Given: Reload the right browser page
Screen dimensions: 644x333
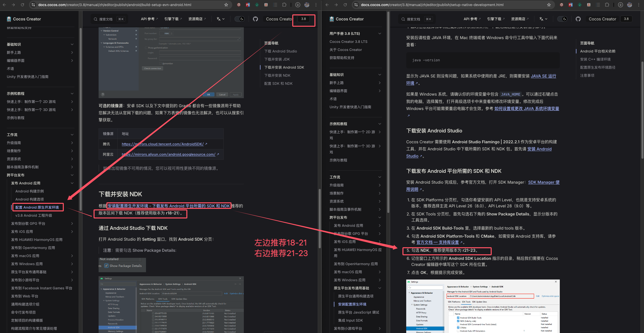Looking at the screenshot, I should pyautogui.click(x=345, y=5).
